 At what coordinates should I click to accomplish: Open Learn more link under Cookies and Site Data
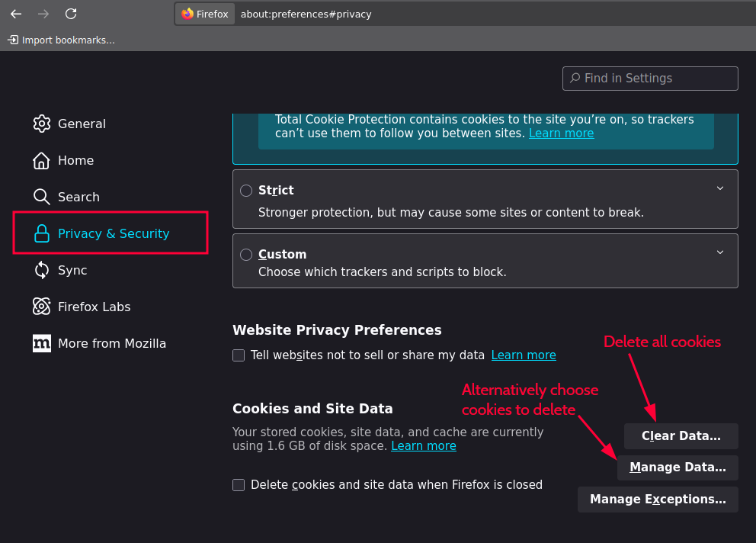pyautogui.click(x=423, y=446)
